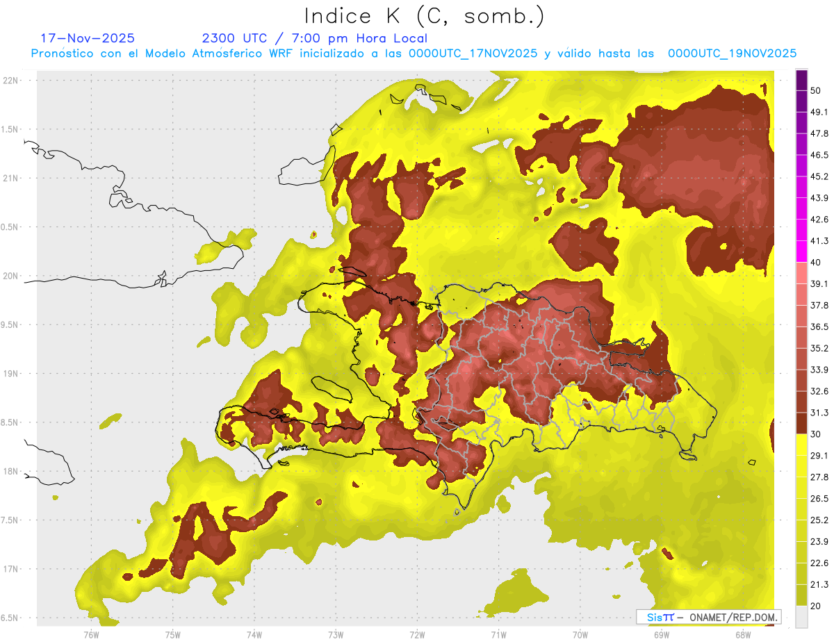Click the "74W" longitude axis label
The height and width of the screenshot is (644, 834).
pyautogui.click(x=254, y=635)
